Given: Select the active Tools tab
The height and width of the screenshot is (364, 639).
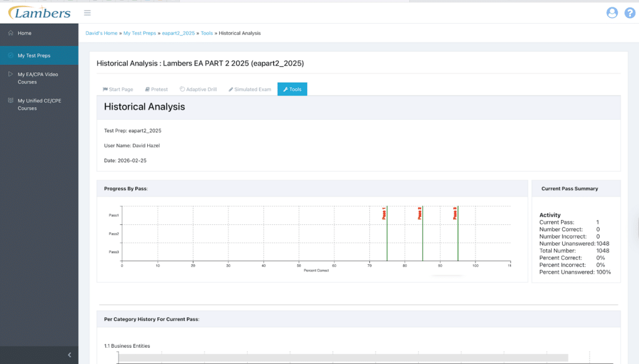Looking at the screenshot, I should [292, 89].
